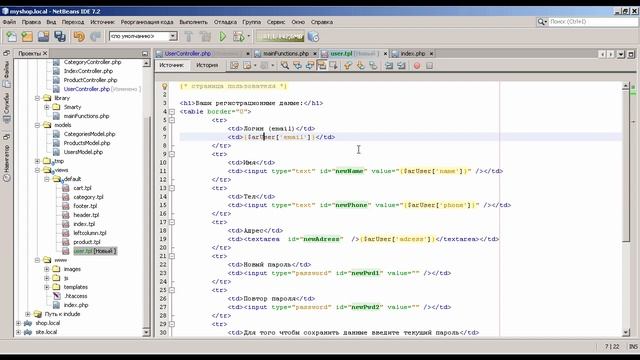Click the search field Поиск (Ctrl+I)
The image size is (640, 360).
[x=593, y=22]
